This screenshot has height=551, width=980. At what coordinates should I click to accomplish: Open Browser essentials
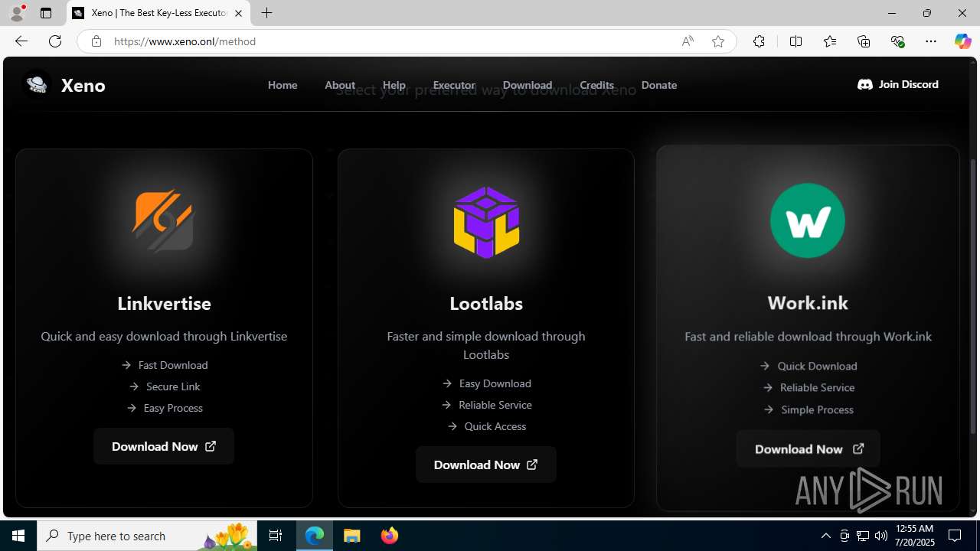pos(897,41)
